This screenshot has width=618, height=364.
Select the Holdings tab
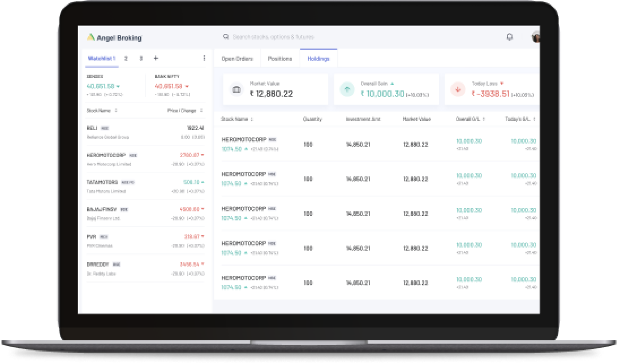coord(318,59)
